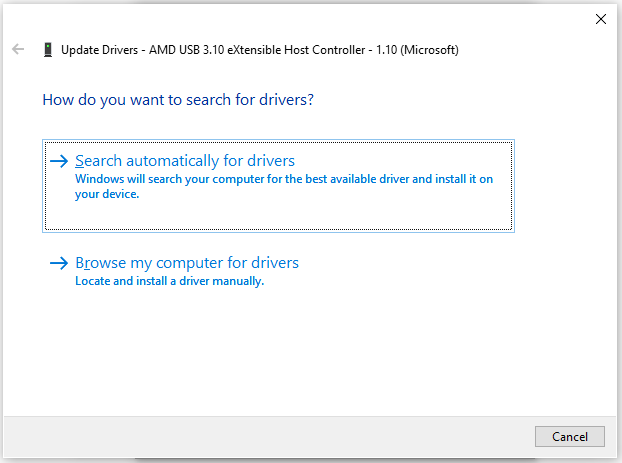Click the text Locate and install a driver manually

pos(169,281)
